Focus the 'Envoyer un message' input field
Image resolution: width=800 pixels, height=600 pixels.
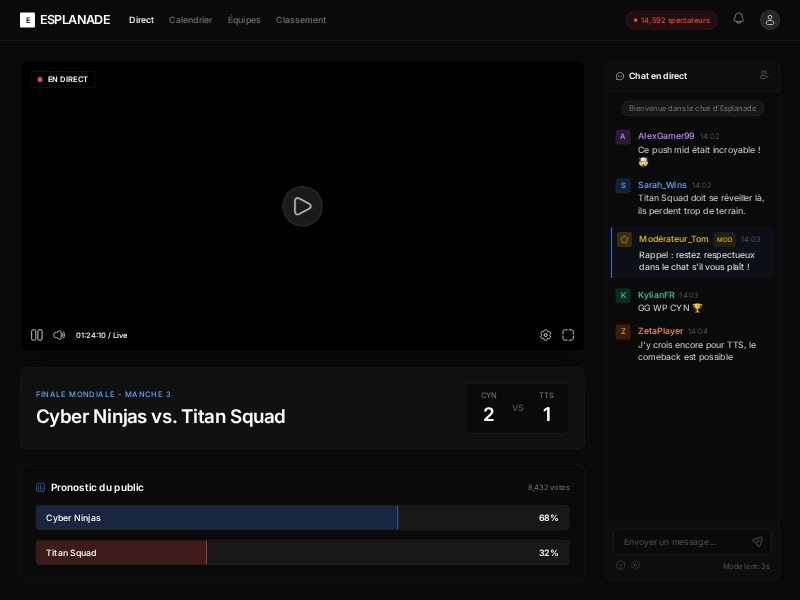coord(680,542)
